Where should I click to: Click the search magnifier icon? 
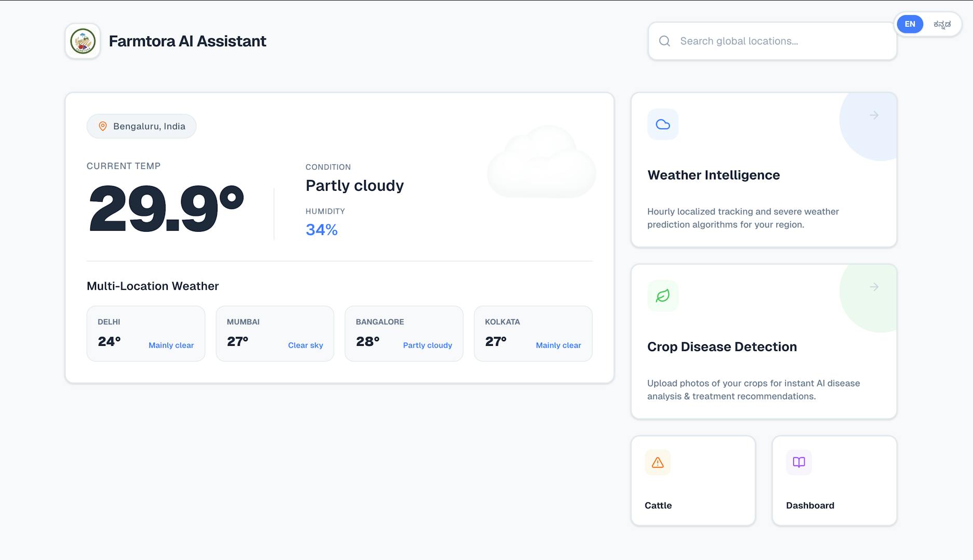click(664, 41)
